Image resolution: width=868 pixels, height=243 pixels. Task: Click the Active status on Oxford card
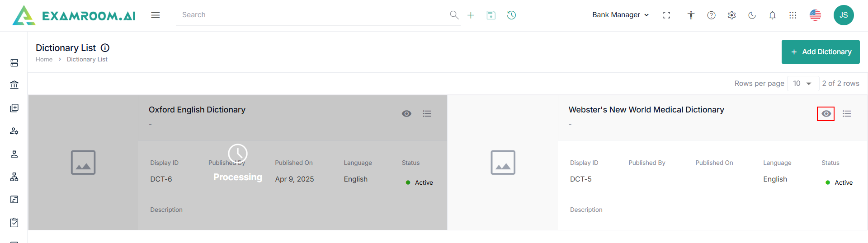[x=420, y=182]
